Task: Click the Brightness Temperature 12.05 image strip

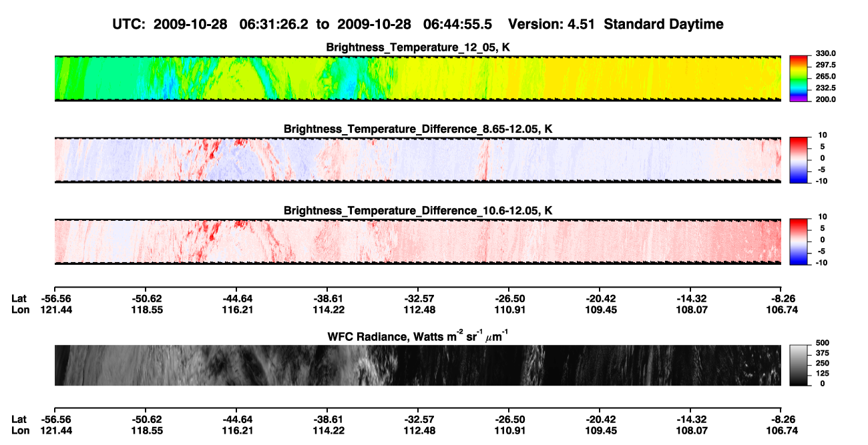Action: coord(417,79)
